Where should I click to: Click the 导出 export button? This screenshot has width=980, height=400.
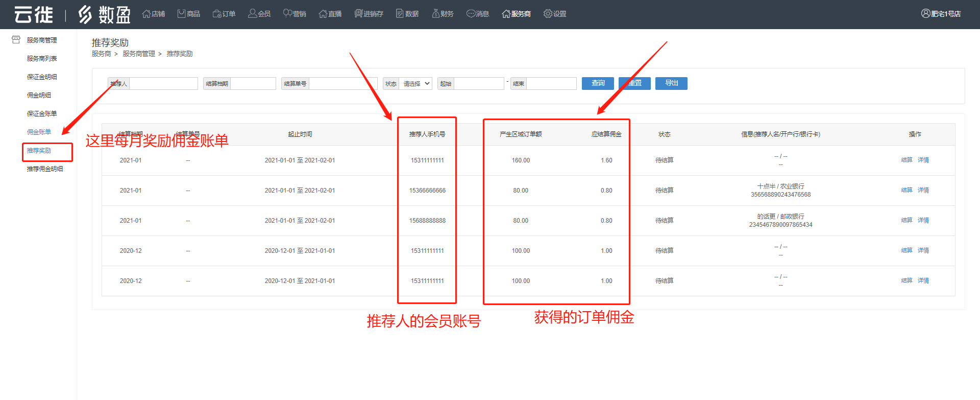tap(671, 83)
